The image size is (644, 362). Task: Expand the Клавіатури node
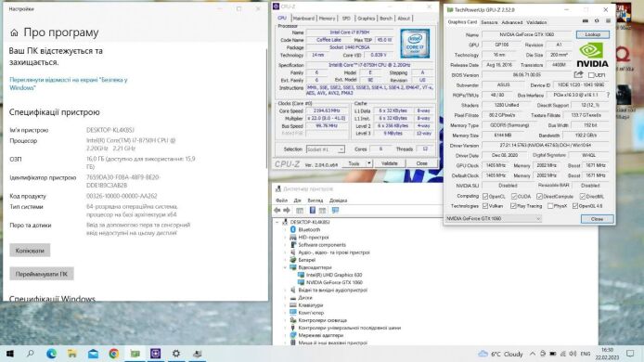tap(285, 304)
